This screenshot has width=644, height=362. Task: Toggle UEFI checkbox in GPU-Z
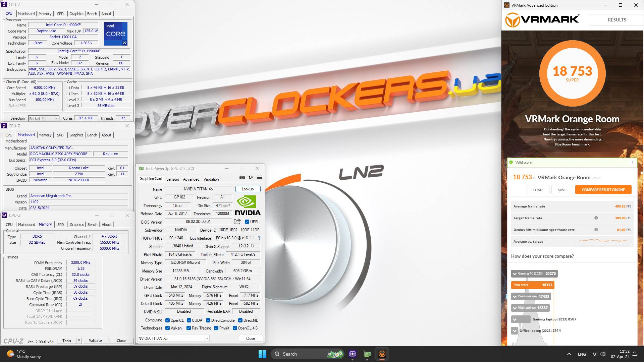(x=247, y=222)
